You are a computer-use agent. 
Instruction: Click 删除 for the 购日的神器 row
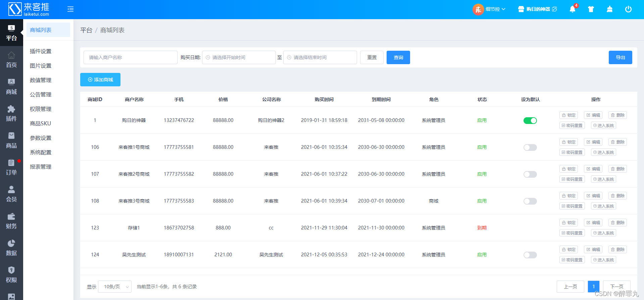(617, 115)
